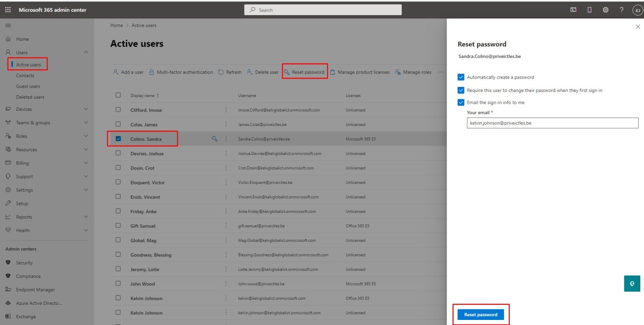Click the Reports chart icon
Viewport: 644px width, 325px height.
click(8, 217)
